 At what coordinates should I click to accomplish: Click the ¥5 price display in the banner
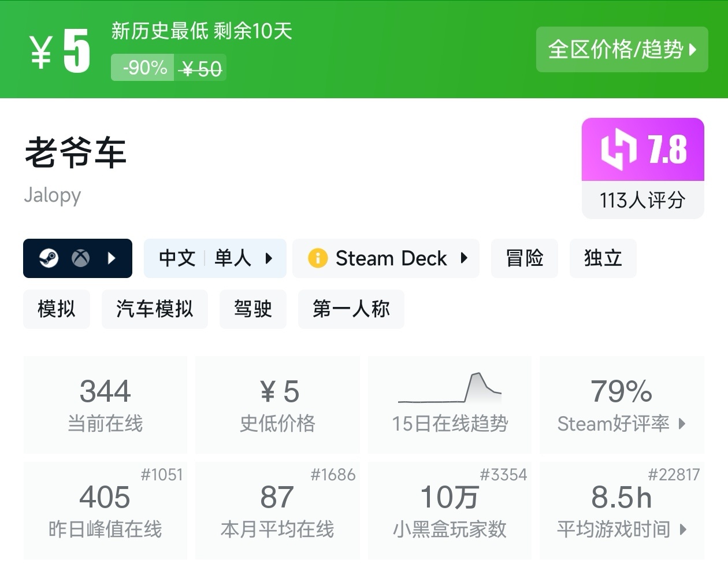pyautogui.click(x=59, y=50)
